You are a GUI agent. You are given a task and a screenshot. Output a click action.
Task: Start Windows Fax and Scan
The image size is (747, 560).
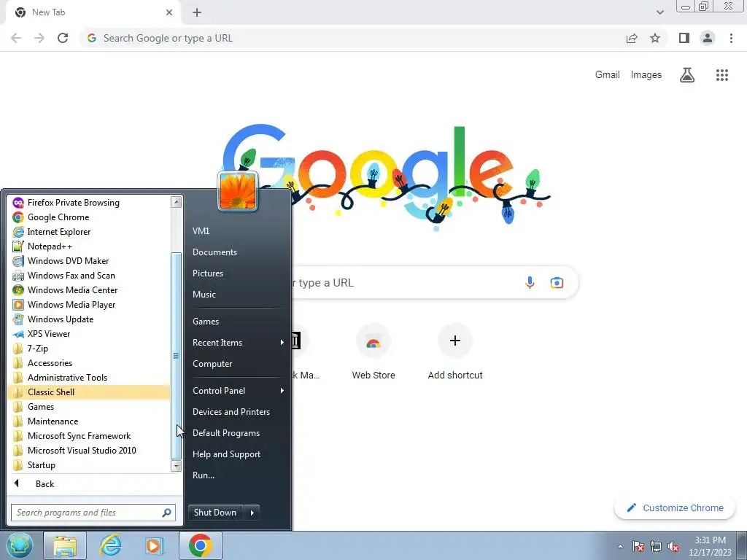click(x=88, y=275)
